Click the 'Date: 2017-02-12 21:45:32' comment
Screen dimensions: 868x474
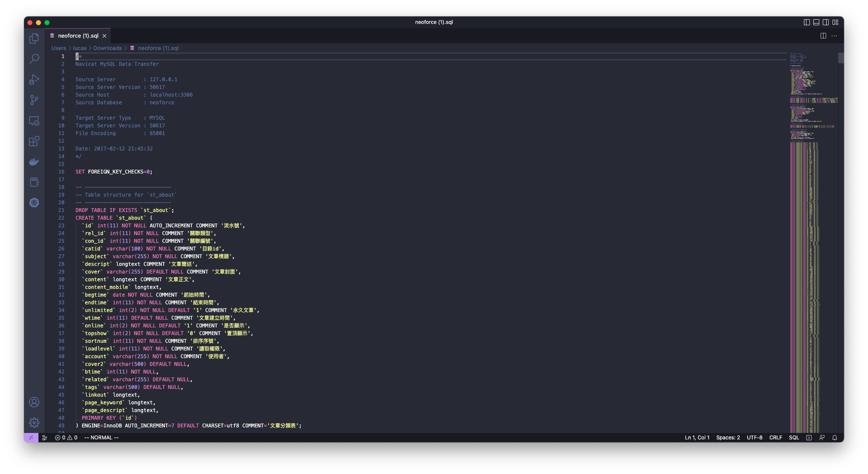pyautogui.click(x=114, y=149)
